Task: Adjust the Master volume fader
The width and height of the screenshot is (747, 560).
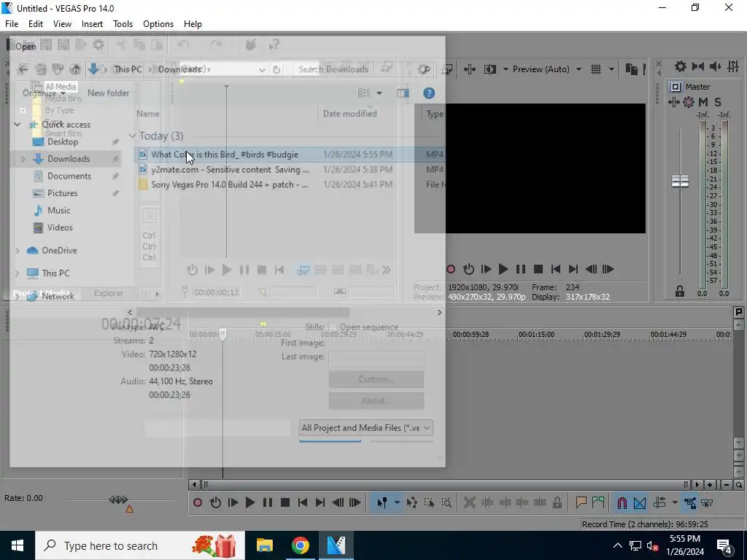Action: click(x=680, y=181)
